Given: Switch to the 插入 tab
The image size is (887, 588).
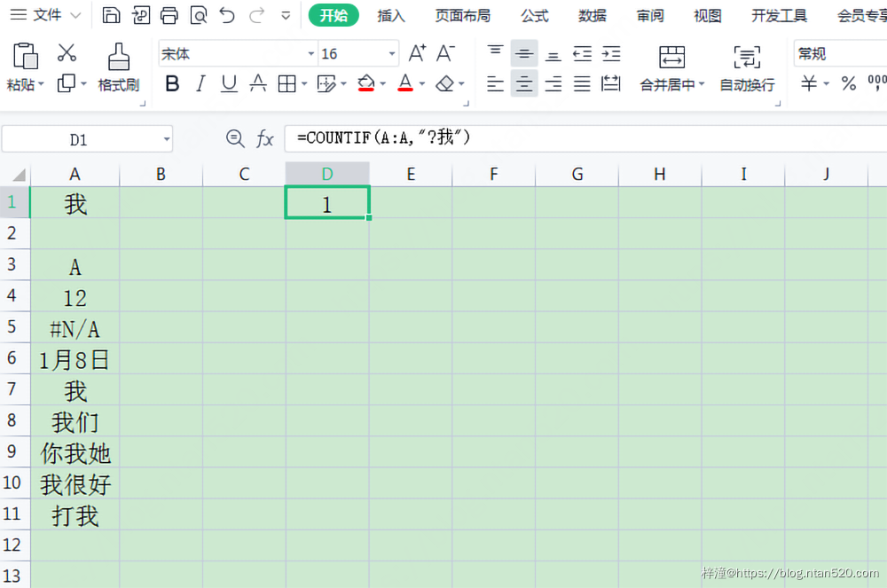Looking at the screenshot, I should click(x=391, y=16).
